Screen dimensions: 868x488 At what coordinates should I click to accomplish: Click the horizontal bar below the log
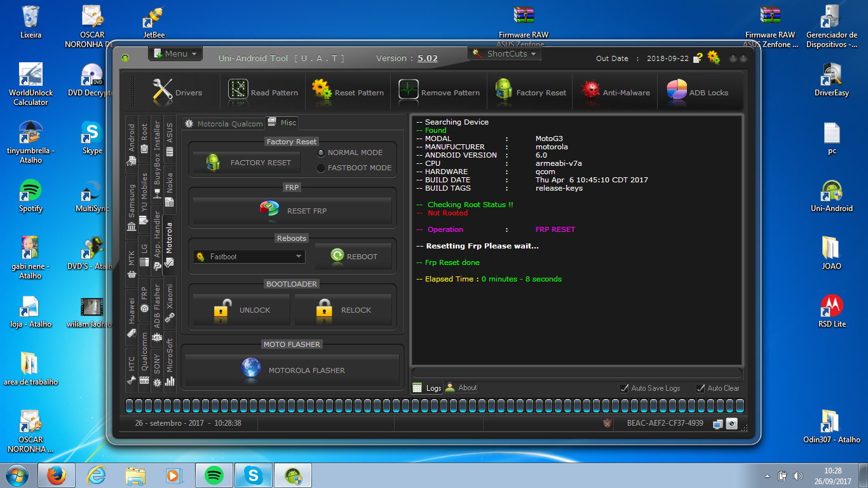click(577, 372)
